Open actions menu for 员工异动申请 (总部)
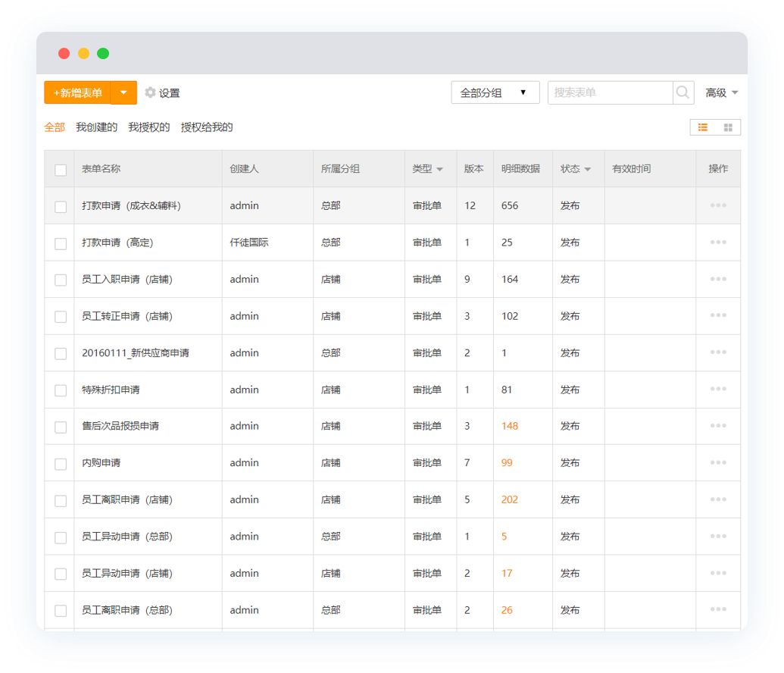 point(718,536)
